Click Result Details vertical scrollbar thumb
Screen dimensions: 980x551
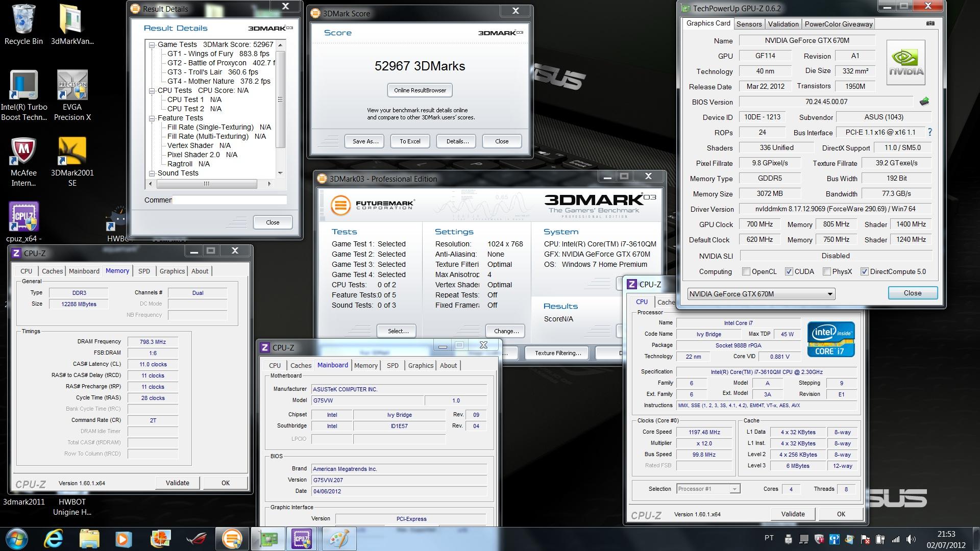coord(280,99)
